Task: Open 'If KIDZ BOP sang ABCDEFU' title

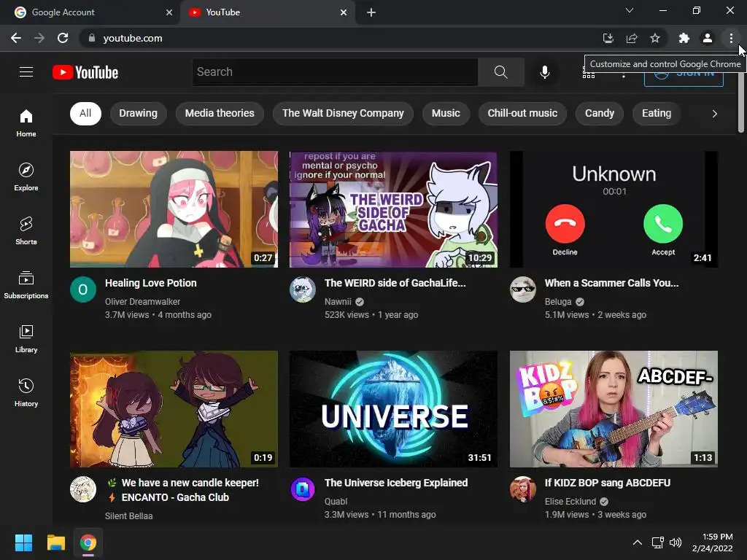Action: 608,483
